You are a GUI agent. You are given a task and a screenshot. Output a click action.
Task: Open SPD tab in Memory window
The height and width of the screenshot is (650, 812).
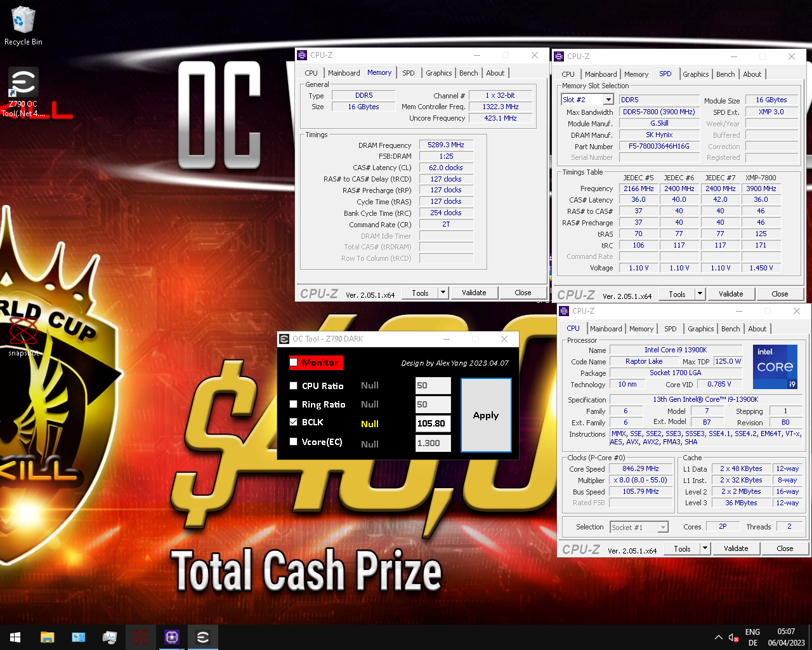point(409,73)
